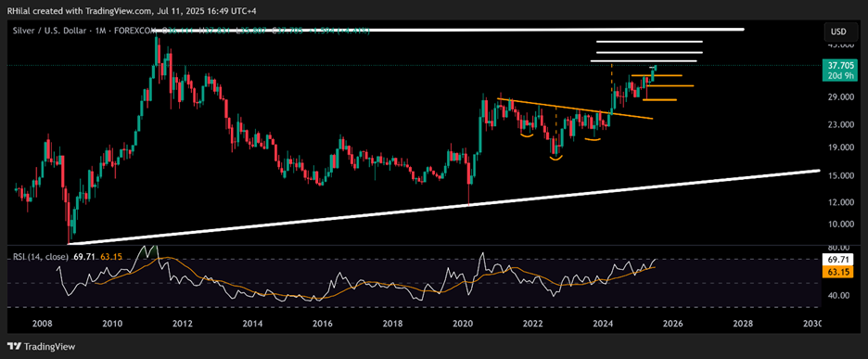Click the 2020 time axis label
Viewport: 868px width, 359px height.
coord(464,323)
